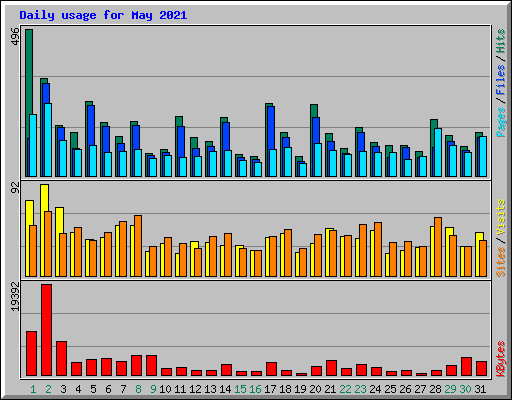This screenshot has width=512, height=400.
Task: Click day 3 on the date axis
Action: tap(63, 389)
